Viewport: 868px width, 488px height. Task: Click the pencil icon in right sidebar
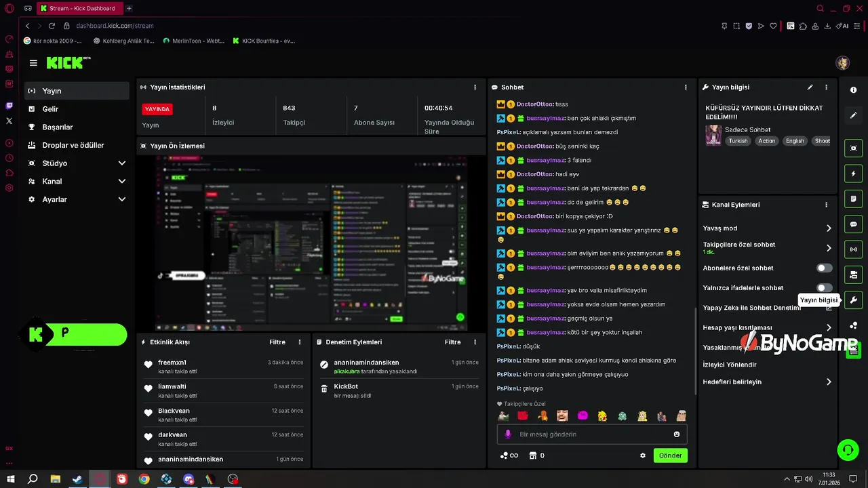(853, 115)
